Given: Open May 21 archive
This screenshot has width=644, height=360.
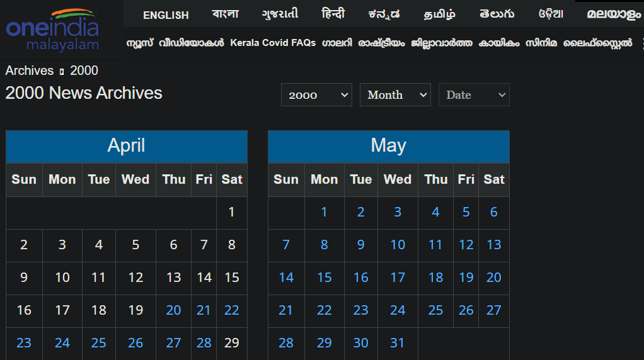Looking at the screenshot, I should coord(286,310).
